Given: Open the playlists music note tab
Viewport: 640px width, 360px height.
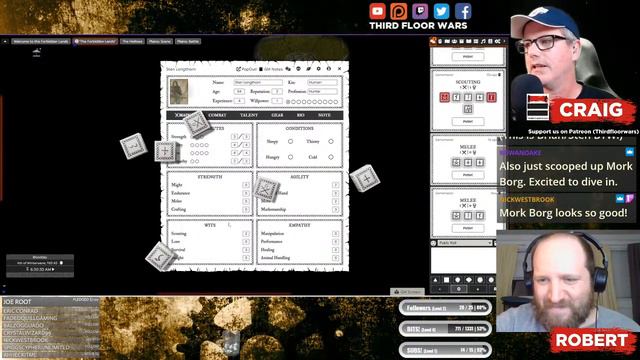Looking at the screenshot, I should tap(483, 41).
